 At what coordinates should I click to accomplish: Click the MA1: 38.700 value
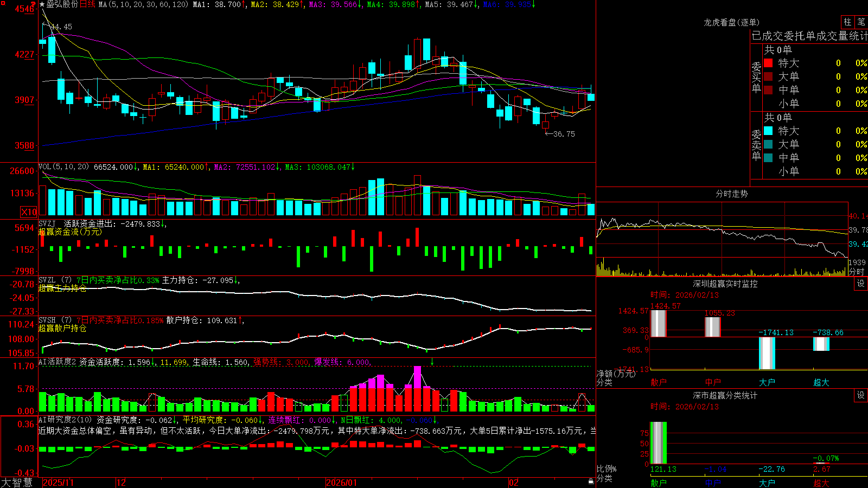click(x=216, y=4)
